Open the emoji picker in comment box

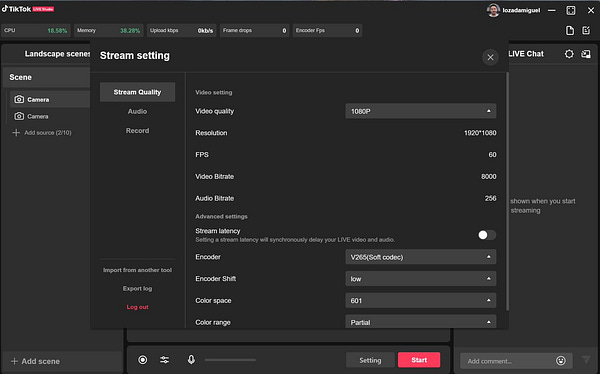pos(561,361)
